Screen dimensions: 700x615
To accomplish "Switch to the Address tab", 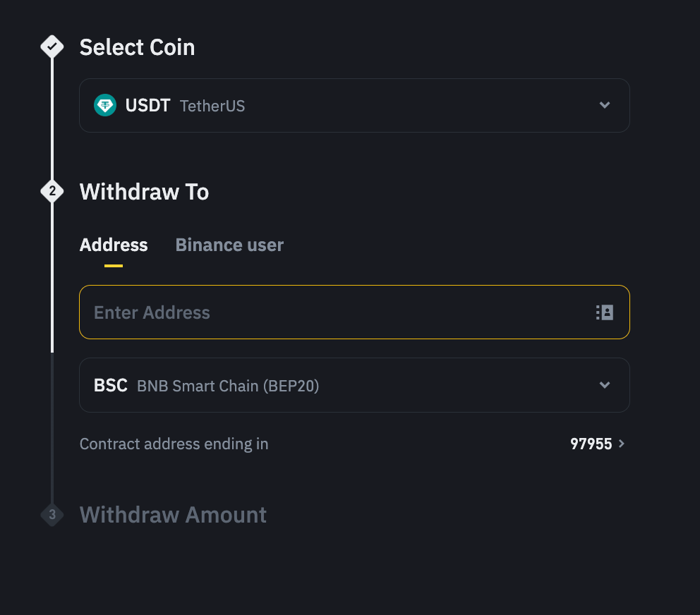I will click(114, 245).
